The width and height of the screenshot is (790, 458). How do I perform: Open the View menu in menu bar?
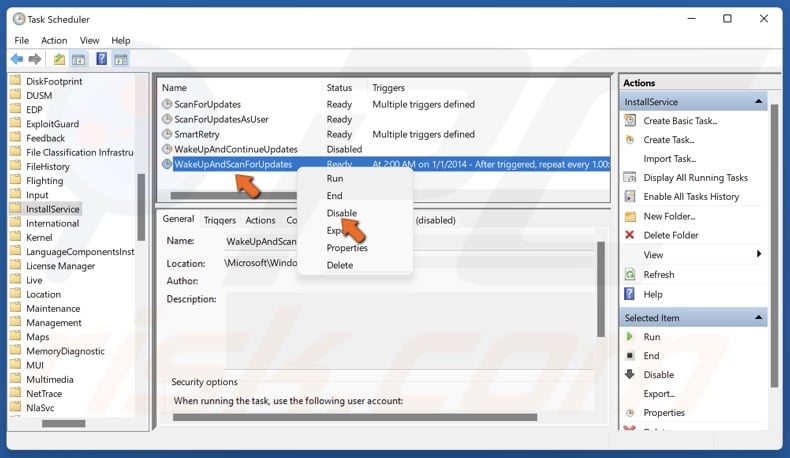click(x=89, y=40)
